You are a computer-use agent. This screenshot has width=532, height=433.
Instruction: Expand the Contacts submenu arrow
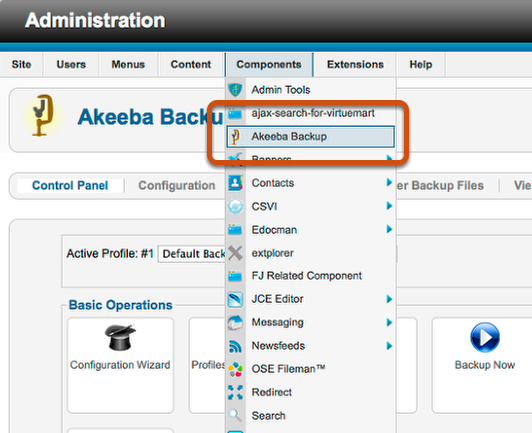pyautogui.click(x=389, y=183)
